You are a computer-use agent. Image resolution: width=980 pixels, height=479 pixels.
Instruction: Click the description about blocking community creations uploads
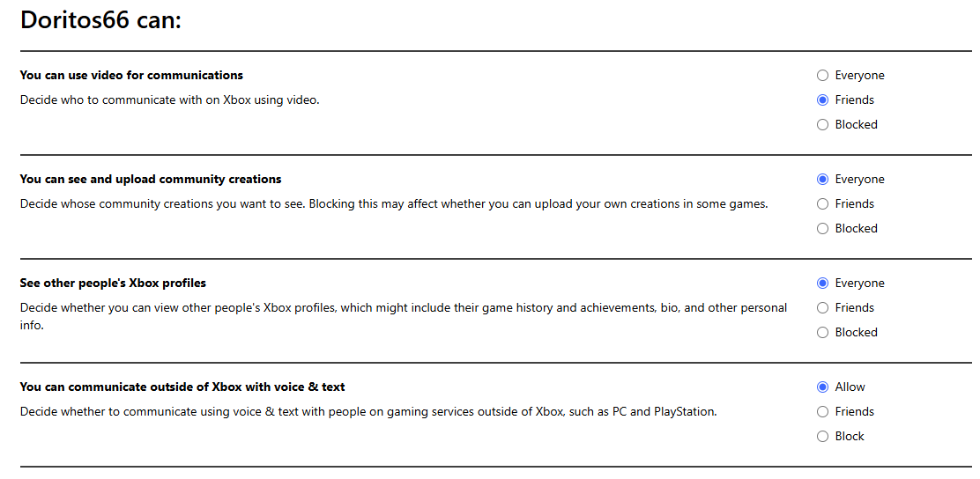pos(394,204)
